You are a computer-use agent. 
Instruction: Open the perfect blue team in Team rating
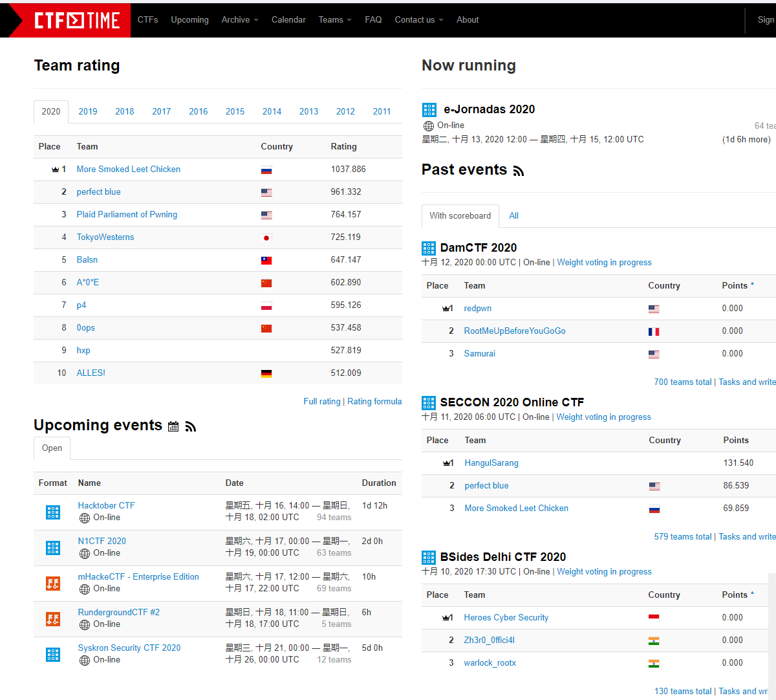pyautogui.click(x=98, y=192)
